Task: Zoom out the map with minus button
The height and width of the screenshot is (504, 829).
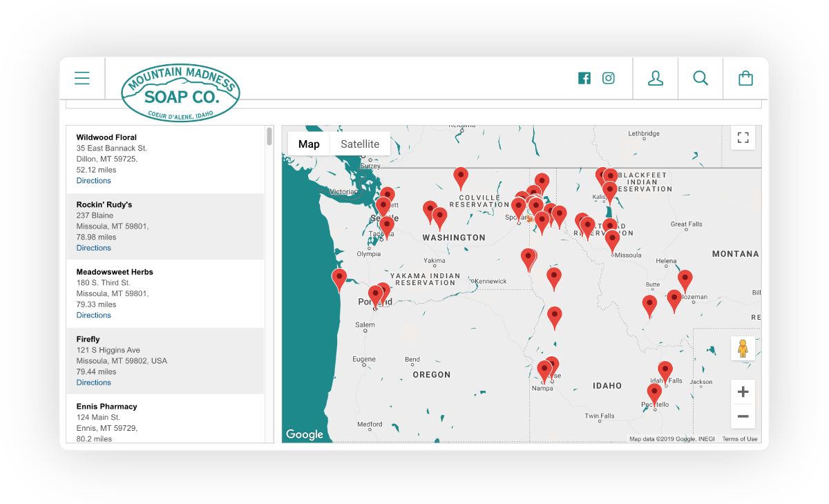Action: click(743, 416)
